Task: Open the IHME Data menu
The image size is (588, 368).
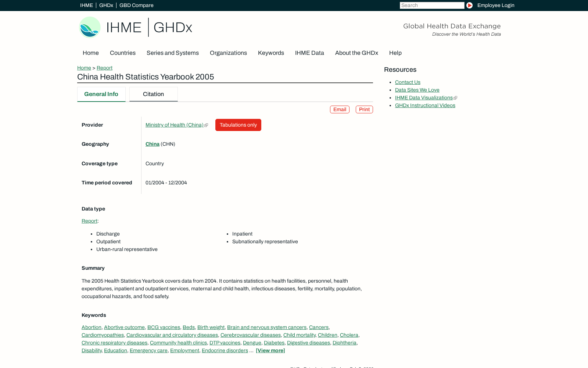Action: tap(309, 53)
